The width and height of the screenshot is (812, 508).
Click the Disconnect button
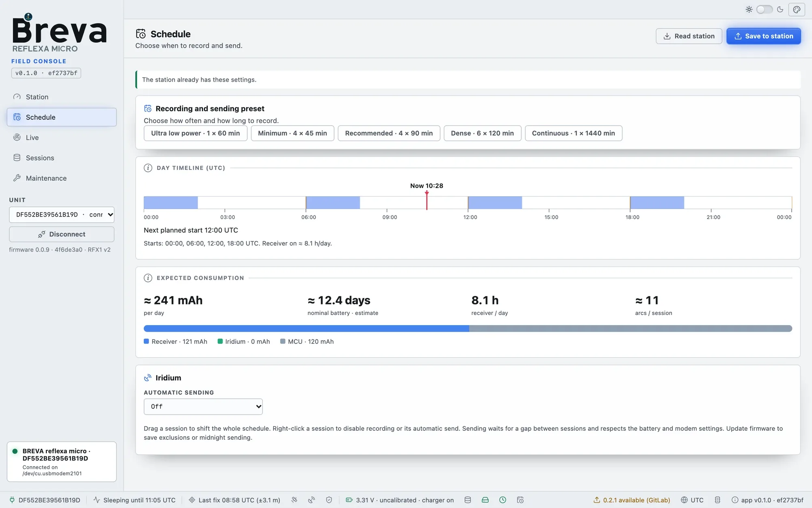[x=62, y=234]
